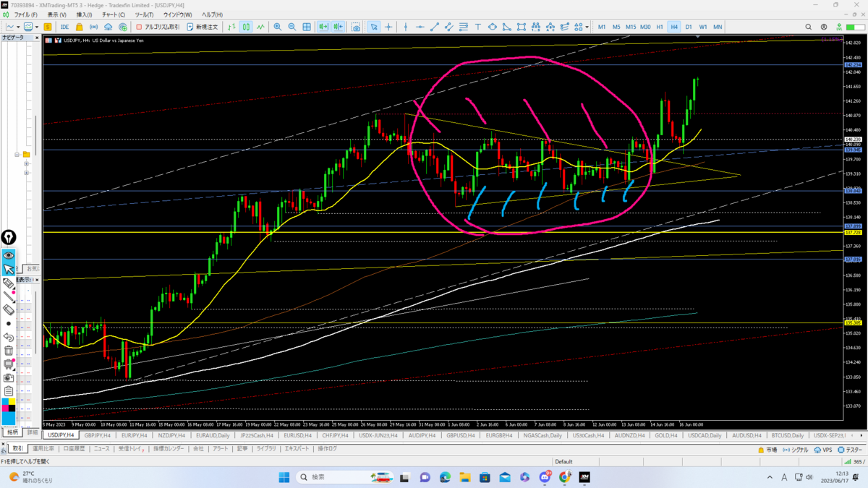This screenshot has width=868, height=488.
Task: Open the dollar-sign market watch icon
Action: pyautogui.click(x=48, y=27)
